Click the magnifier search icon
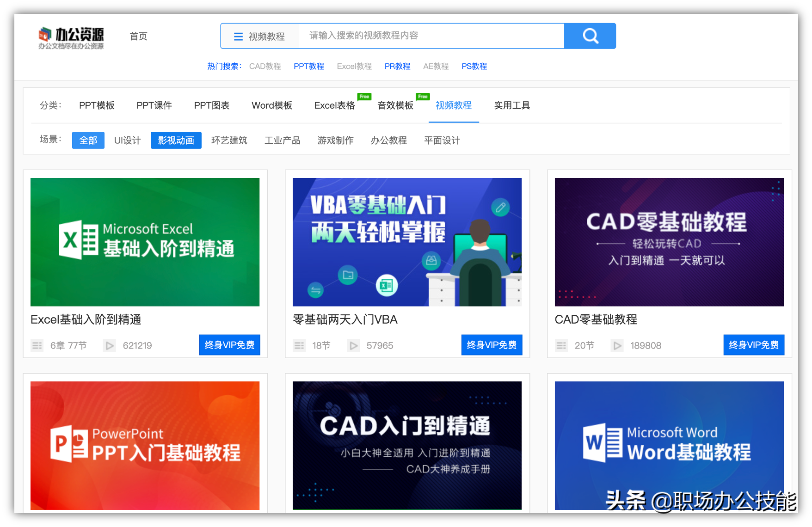 click(x=590, y=36)
